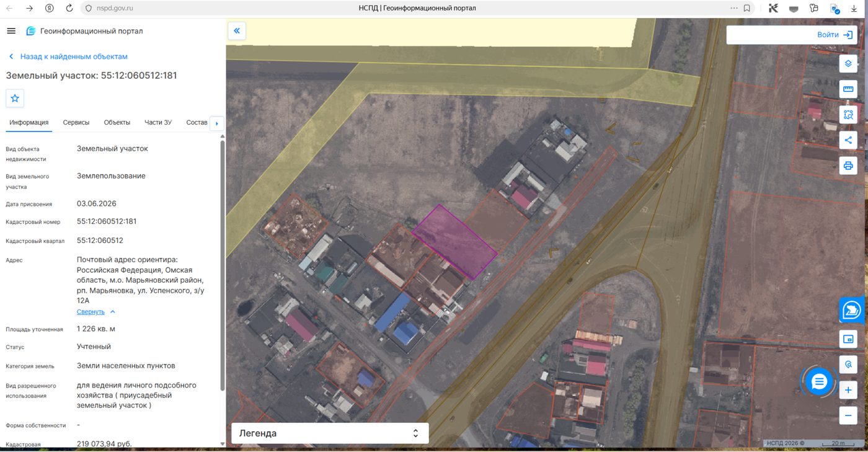
Task: Toggle the overview mini-map window
Action: pyautogui.click(x=848, y=339)
